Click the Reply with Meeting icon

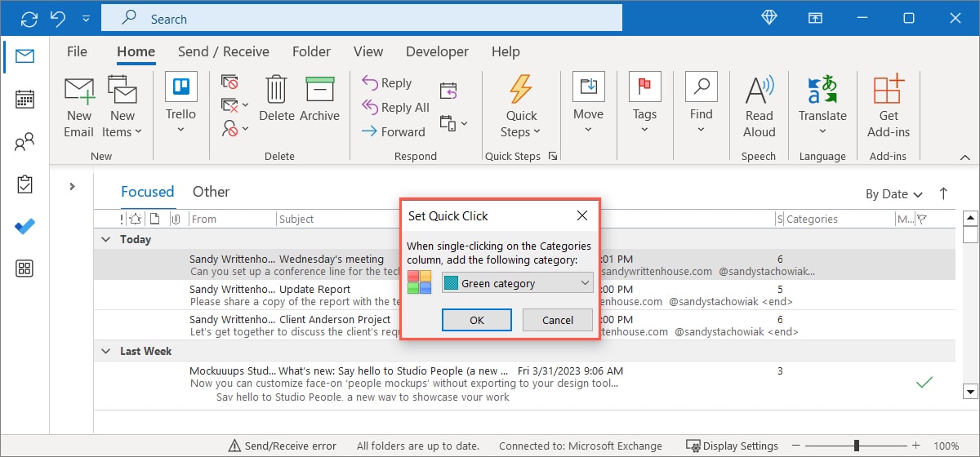(448, 90)
